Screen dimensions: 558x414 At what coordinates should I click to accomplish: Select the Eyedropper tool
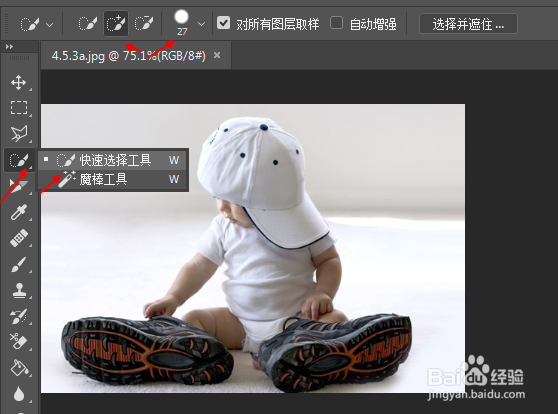pos(19,212)
